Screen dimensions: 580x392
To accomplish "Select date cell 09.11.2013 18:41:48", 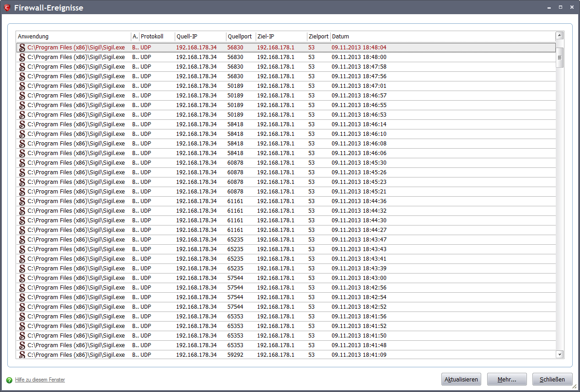I will click(x=359, y=345).
